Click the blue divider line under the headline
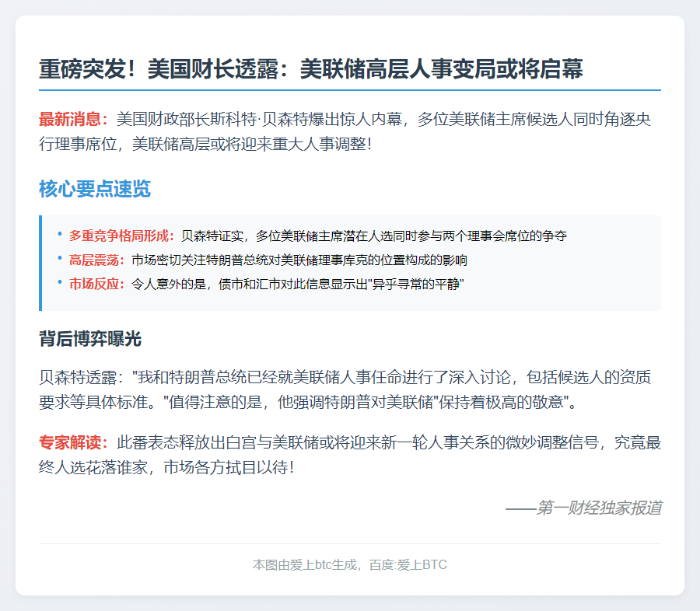700x611 pixels. click(x=350, y=89)
